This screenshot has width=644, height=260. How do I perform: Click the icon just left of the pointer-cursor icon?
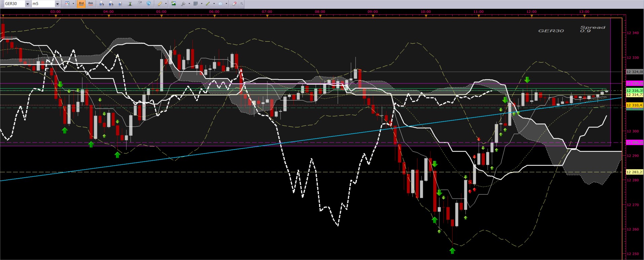coord(111,4)
